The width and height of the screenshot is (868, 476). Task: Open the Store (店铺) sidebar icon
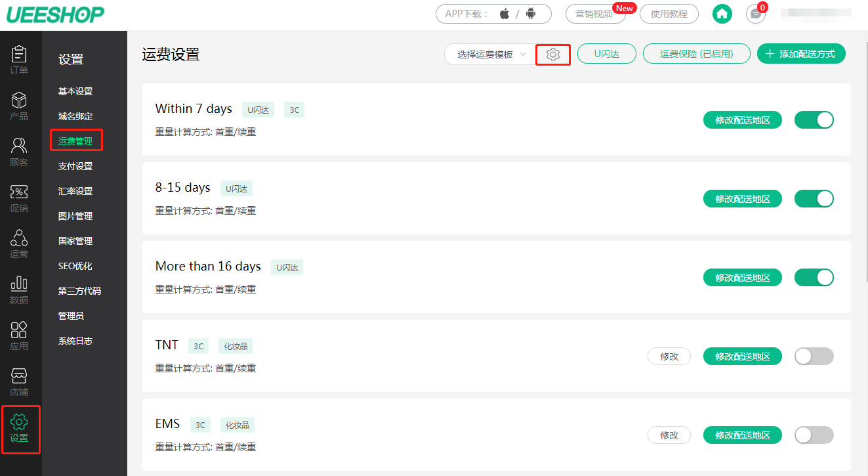tap(20, 381)
